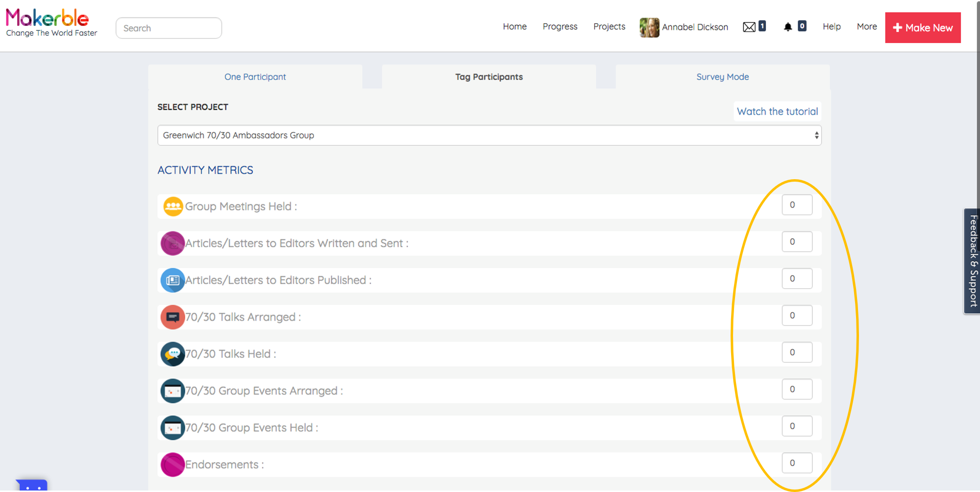Open the Watch the tutorial link
This screenshot has height=492, width=980.
777,111
